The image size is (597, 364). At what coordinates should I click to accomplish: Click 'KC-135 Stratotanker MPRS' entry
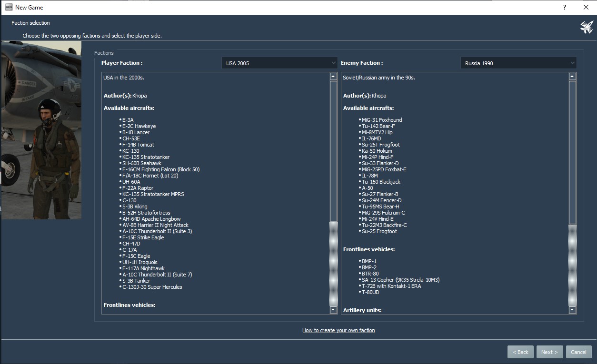pyautogui.click(x=153, y=194)
